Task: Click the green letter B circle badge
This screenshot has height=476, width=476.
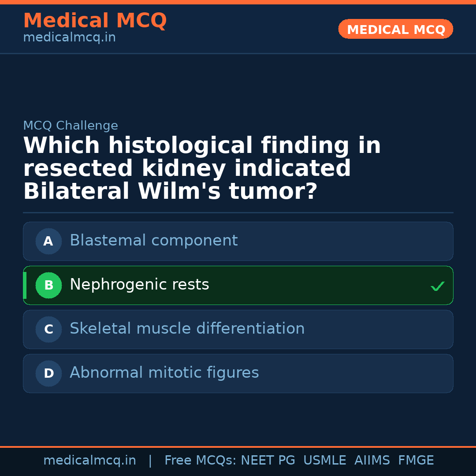Action: coord(48,285)
